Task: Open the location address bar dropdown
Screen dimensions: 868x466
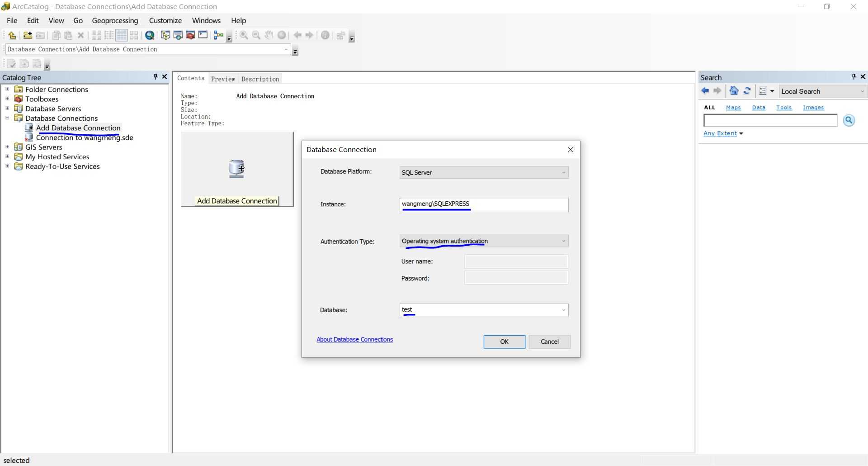Action: tap(286, 49)
